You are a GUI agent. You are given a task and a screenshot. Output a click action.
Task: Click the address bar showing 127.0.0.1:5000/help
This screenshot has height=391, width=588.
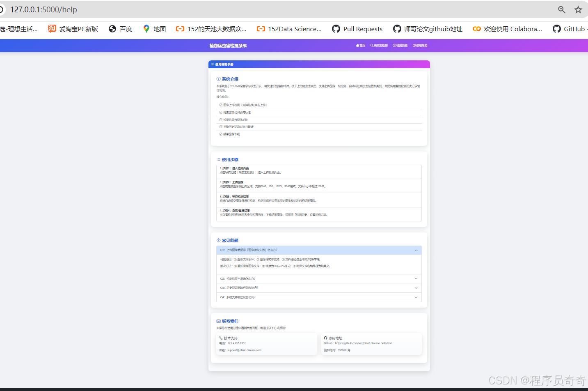[x=246, y=9]
